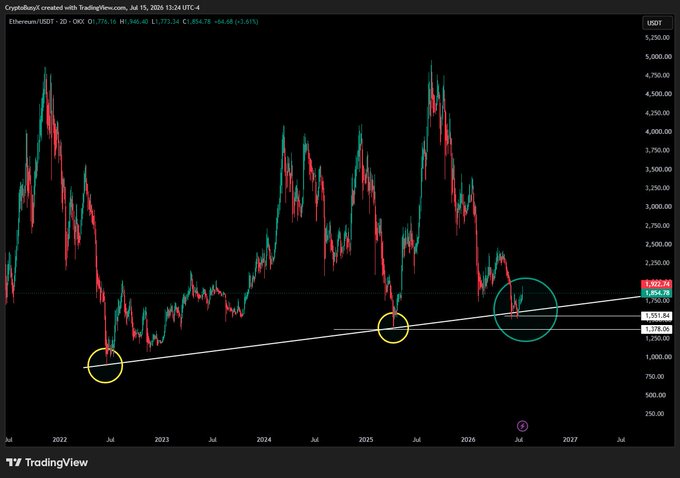Click the 2,500.00 price axis label
The width and height of the screenshot is (680, 478).
click(657, 244)
